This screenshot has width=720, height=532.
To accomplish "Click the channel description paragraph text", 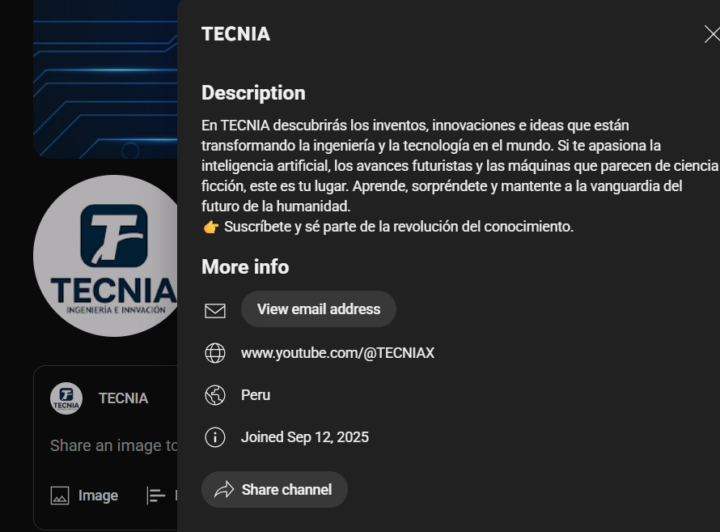I will [459, 176].
